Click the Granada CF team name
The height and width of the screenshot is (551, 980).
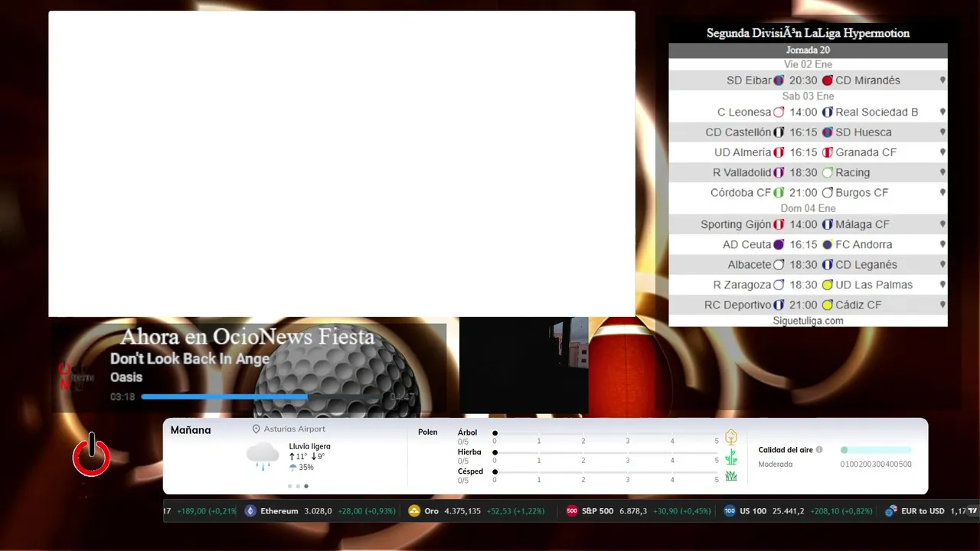(x=866, y=152)
